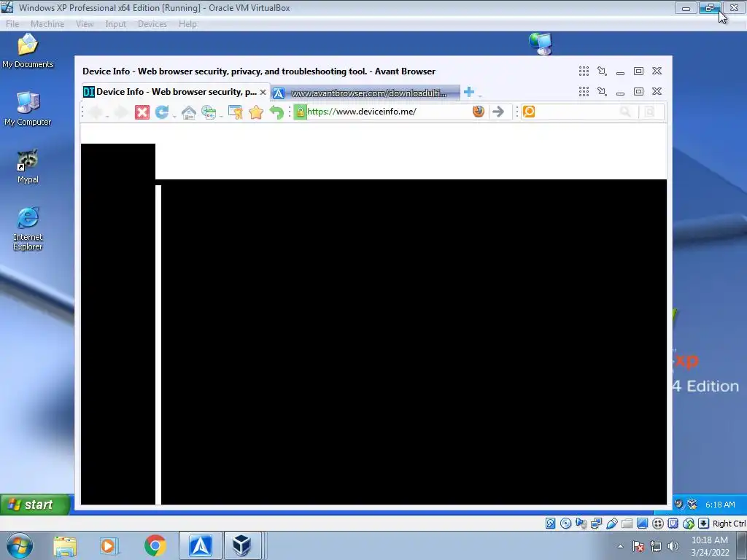Click Avant Browser icon on host taskbar
This screenshot has width=747, height=560.
(201, 545)
